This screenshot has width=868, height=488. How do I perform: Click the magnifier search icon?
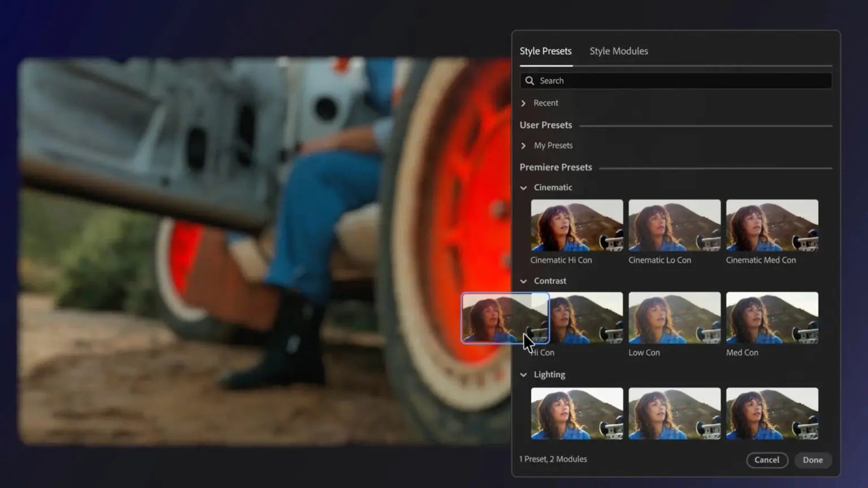pos(530,81)
